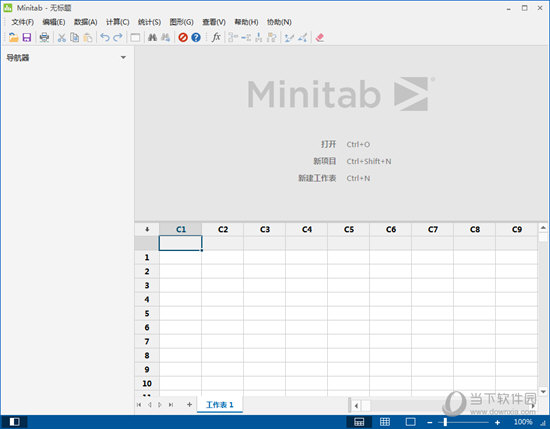Open the 统计(S) menu
The width and height of the screenshot is (550, 429).
[149, 22]
